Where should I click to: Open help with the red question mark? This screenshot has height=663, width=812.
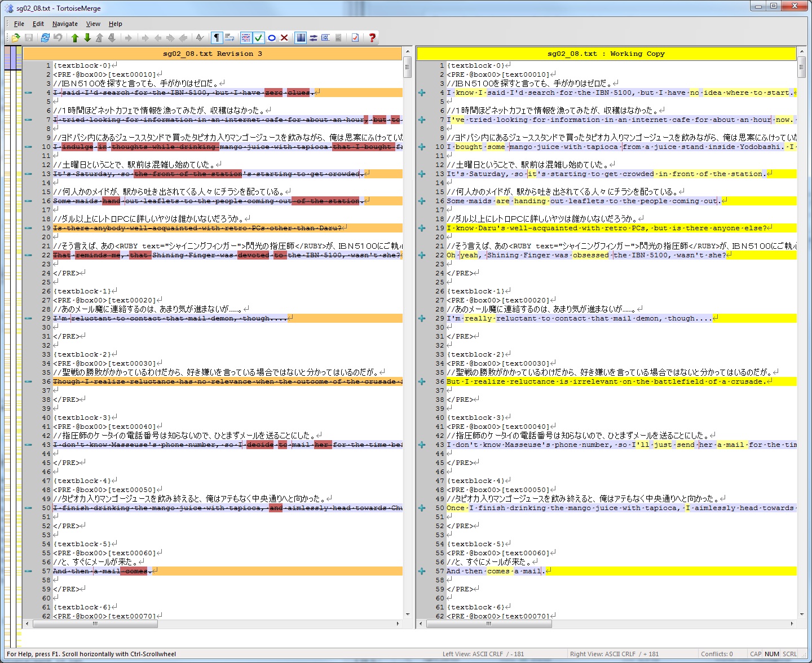point(372,38)
